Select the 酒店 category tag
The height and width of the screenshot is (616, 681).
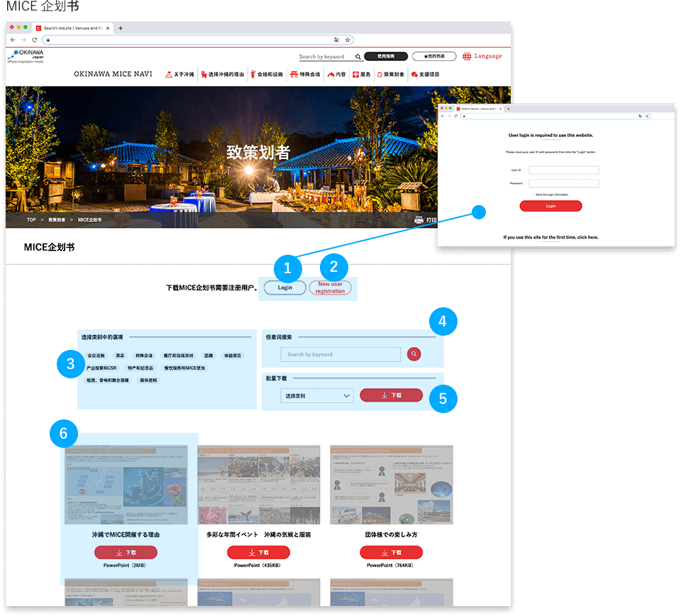coord(120,355)
